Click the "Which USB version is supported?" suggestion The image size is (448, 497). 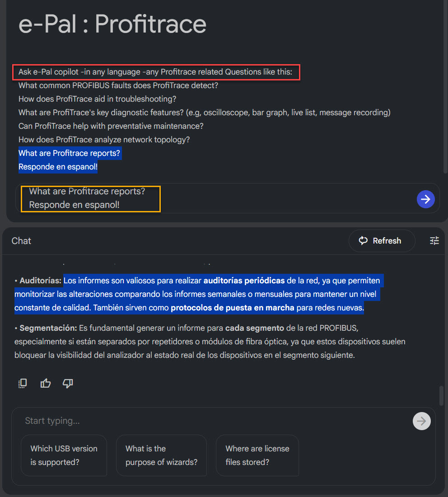point(64,455)
